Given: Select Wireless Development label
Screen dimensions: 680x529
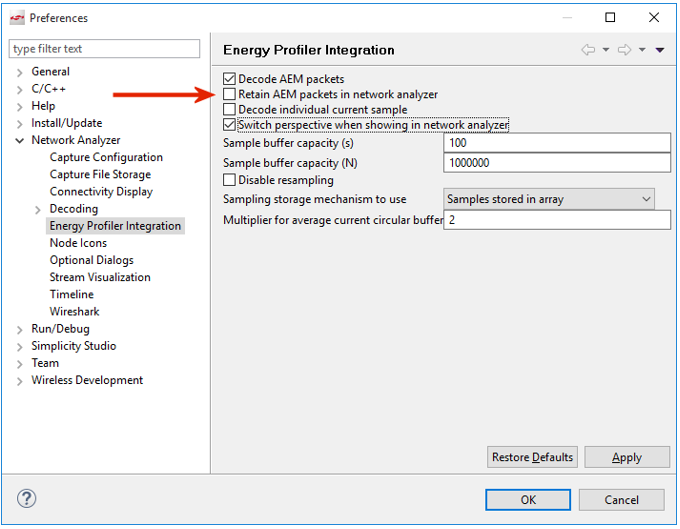Looking at the screenshot, I should pyautogui.click(x=87, y=380).
